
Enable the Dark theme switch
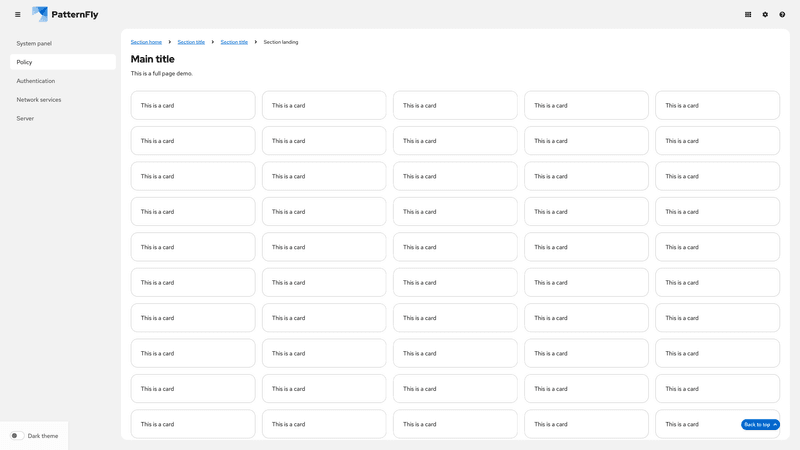[17, 436]
